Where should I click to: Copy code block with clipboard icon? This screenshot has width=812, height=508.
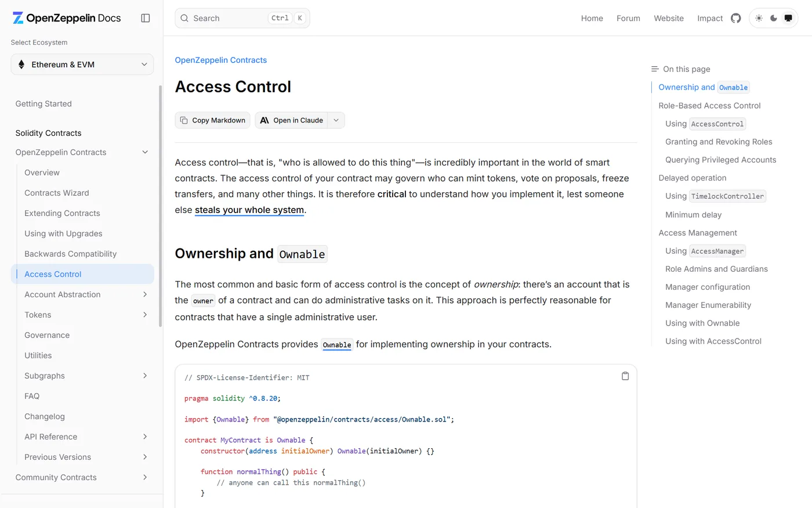click(625, 376)
